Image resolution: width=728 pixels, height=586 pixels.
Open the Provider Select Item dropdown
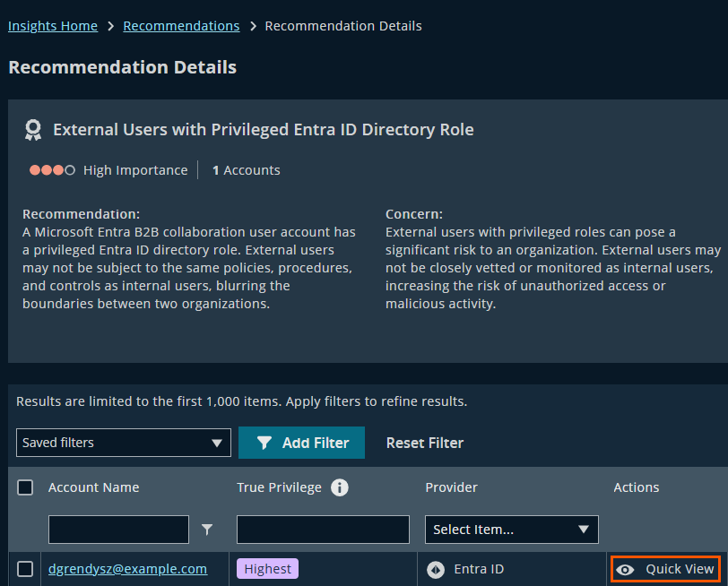512,530
